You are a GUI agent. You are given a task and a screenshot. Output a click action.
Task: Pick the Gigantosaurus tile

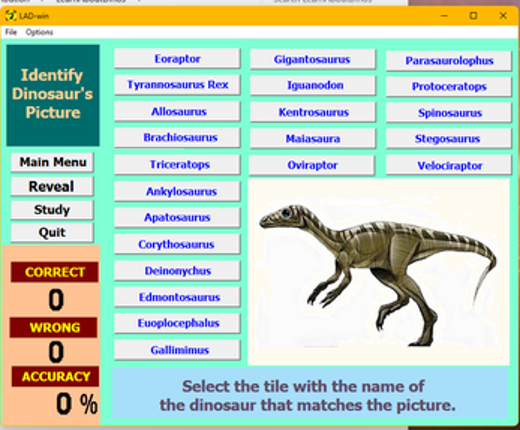point(313,60)
